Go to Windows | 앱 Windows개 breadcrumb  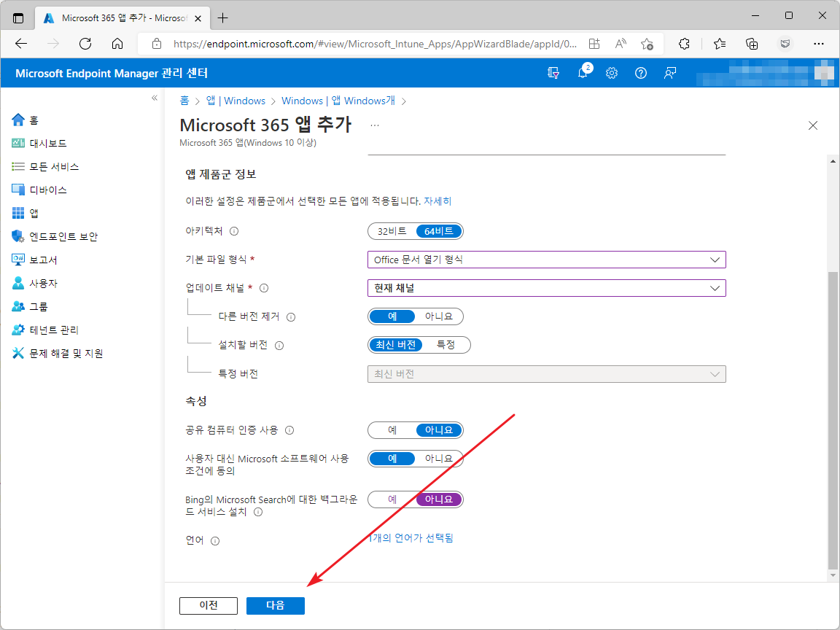338,101
